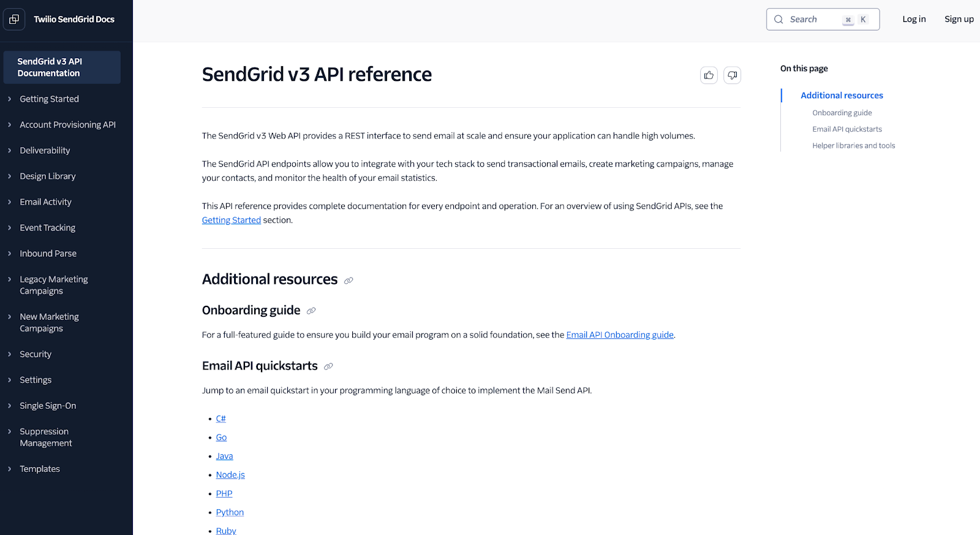Click the product switcher icon beside Twilio SendGrid Docs
Screen dimensions: 980x535
pos(14,19)
